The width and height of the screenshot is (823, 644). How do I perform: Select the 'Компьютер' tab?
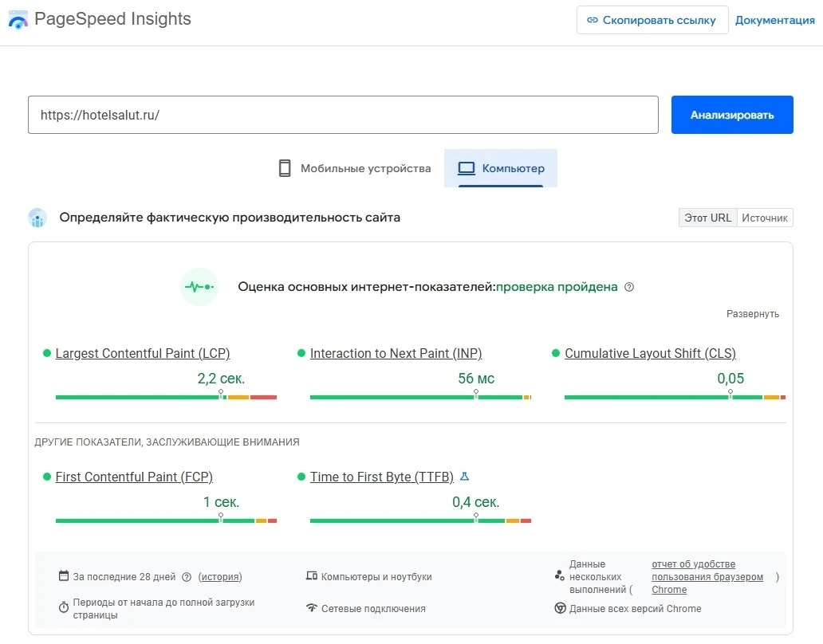(501, 168)
